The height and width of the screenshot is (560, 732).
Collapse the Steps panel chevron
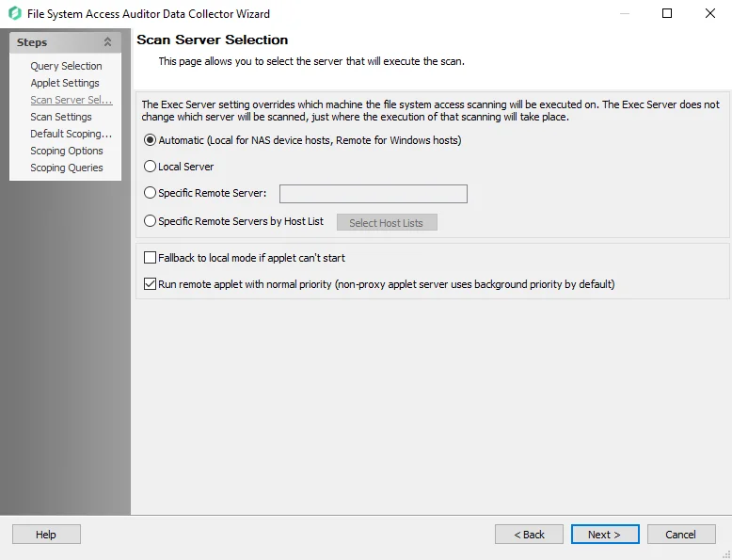pos(108,42)
